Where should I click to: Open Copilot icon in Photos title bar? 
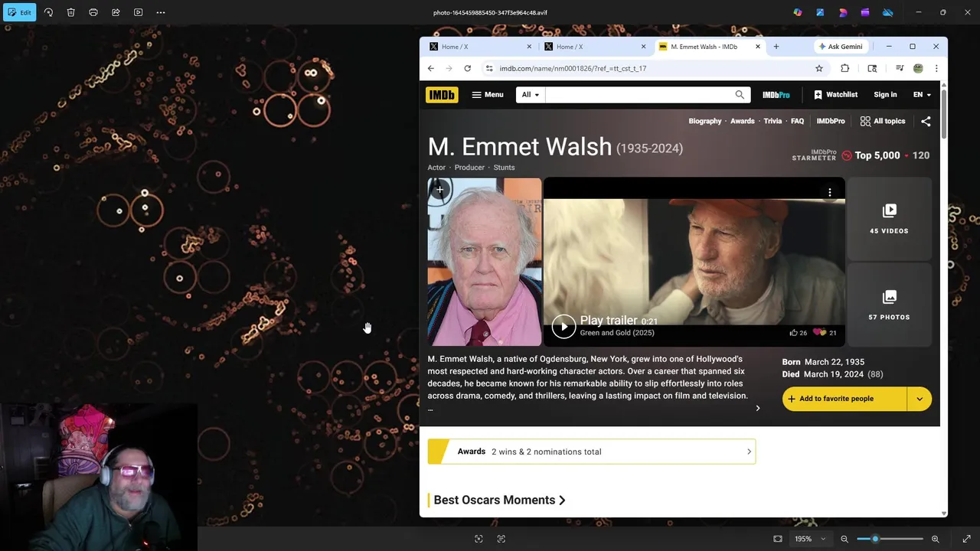798,12
